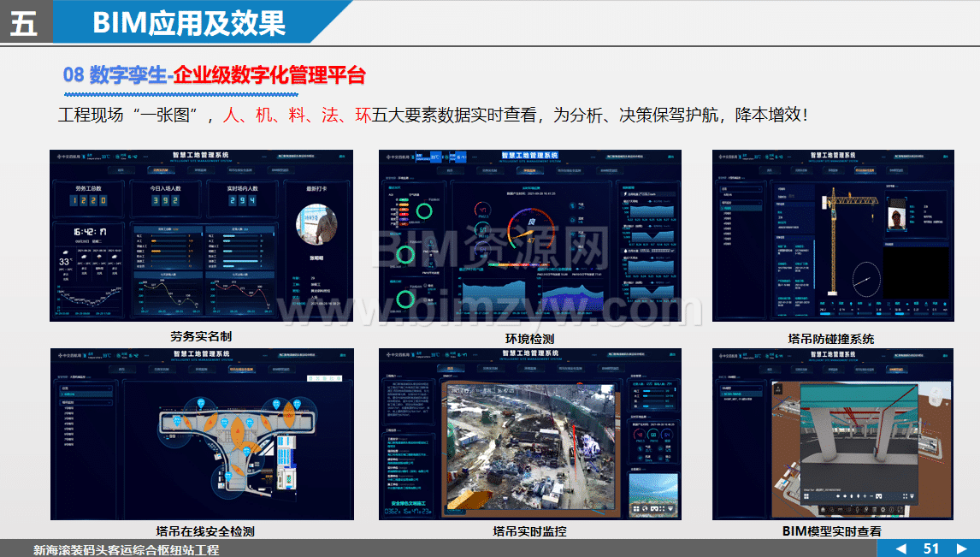Open the 劳务实名制 dashboard screenshot
The height and width of the screenshot is (557, 980).
click(201, 236)
